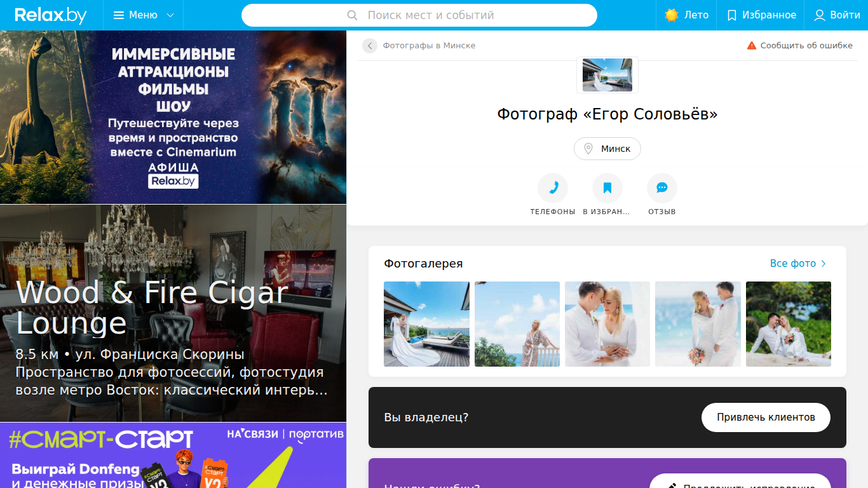Expand the Меню dropdown
This screenshot has height=488, width=868.
coord(144,15)
